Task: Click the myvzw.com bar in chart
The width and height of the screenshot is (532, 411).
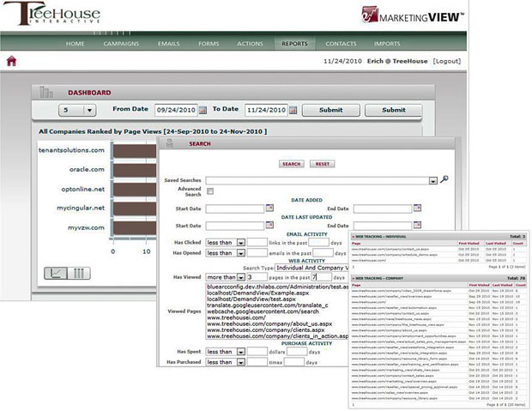Action: click(135, 228)
